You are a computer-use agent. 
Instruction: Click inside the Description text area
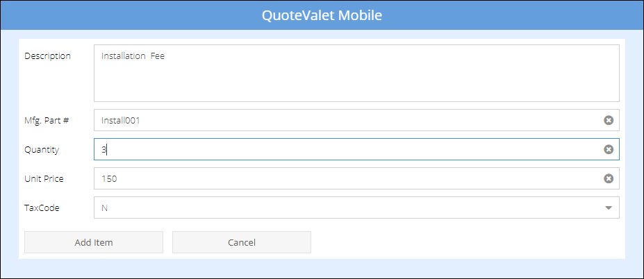click(x=356, y=80)
